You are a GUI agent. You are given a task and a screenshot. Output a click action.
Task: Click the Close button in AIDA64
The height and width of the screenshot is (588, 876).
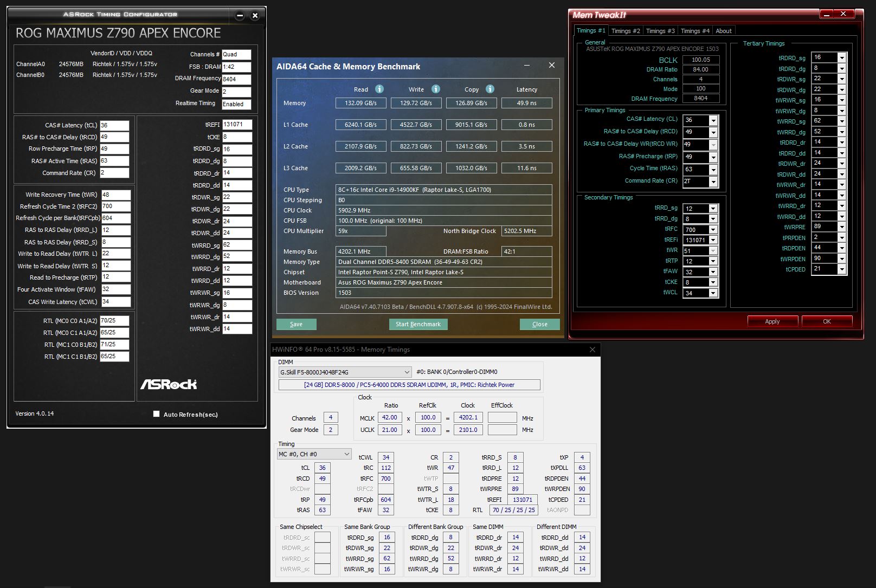[x=539, y=324]
